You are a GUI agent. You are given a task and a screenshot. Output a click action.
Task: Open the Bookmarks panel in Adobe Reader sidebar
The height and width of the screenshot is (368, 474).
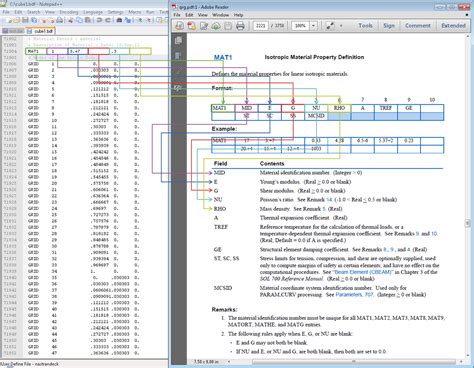point(178,55)
